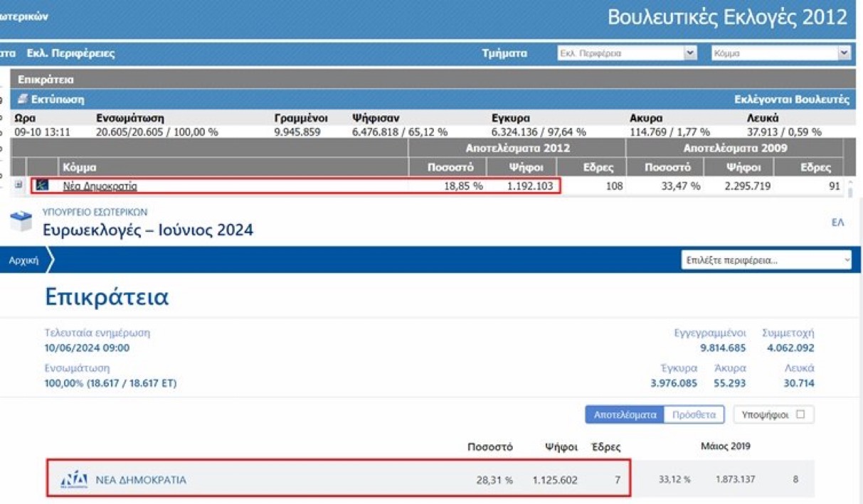Screen dimensions: 863x504
Task: Click the ΝΔ logo in the 2024 results row
Action: pyautogui.click(x=73, y=479)
